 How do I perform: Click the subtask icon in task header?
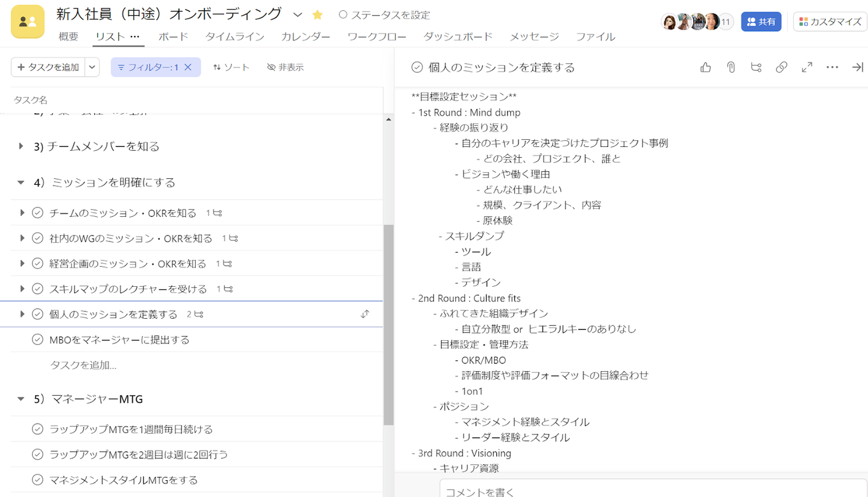(756, 67)
